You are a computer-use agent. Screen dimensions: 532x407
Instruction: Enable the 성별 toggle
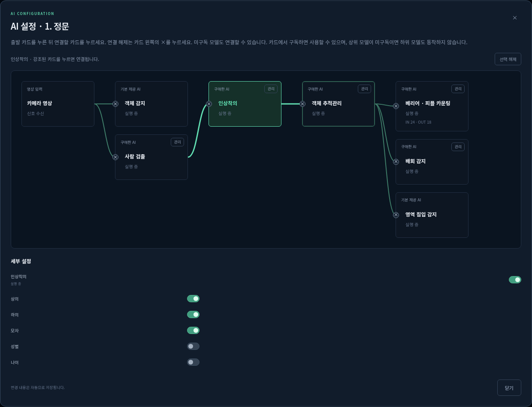click(x=193, y=346)
